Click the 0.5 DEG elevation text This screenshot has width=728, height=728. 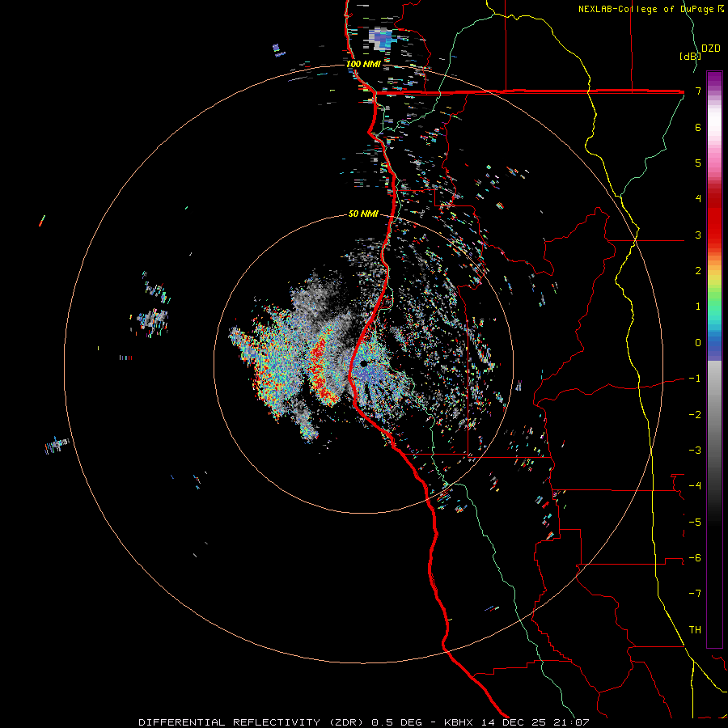(x=396, y=722)
